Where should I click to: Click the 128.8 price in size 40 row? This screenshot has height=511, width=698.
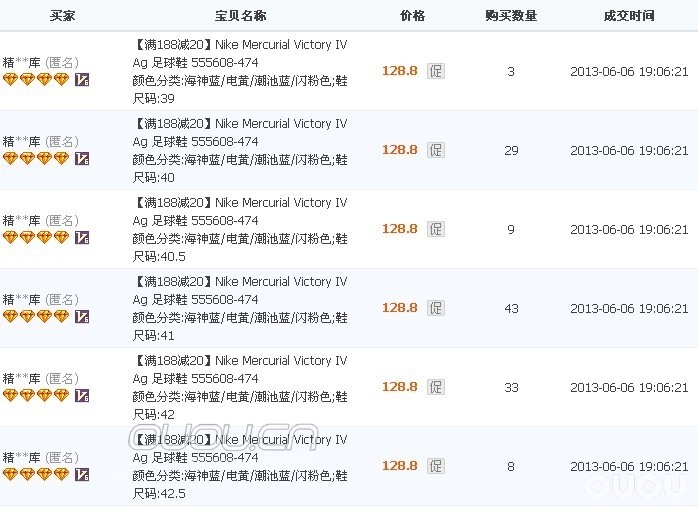399,150
